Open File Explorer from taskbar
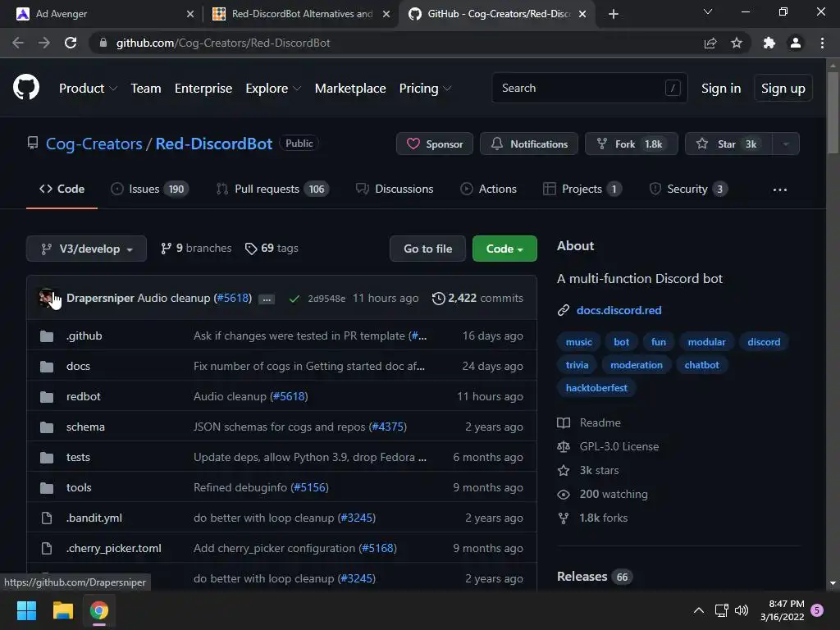 pyautogui.click(x=62, y=610)
